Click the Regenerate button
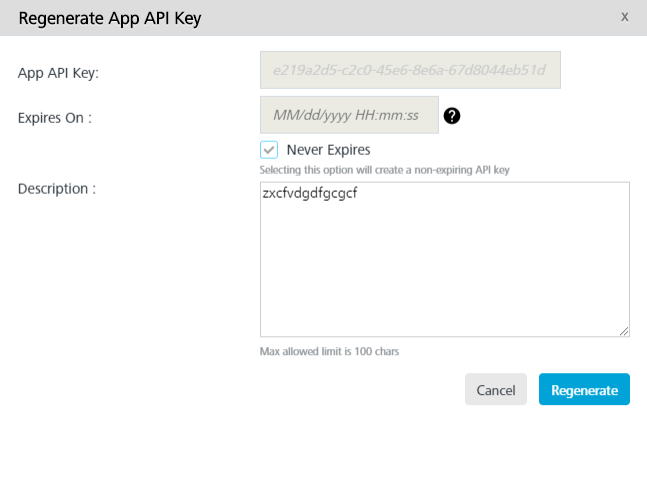The height and width of the screenshot is (478, 647). (584, 389)
